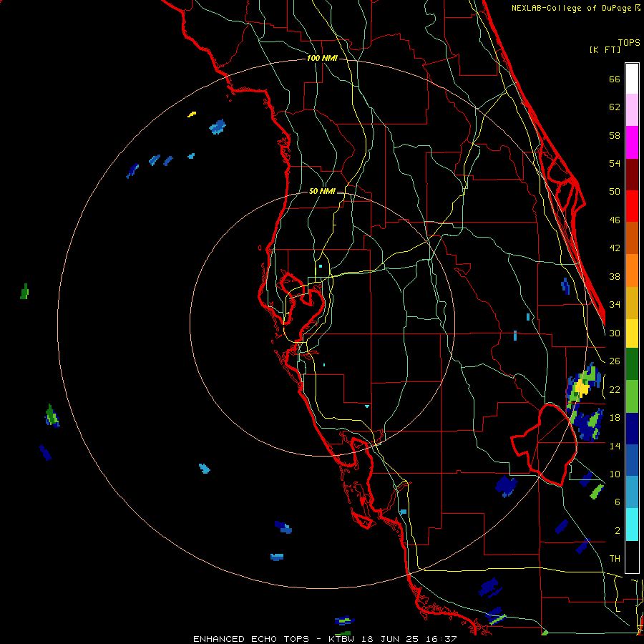Select the 54 legend value

click(x=615, y=163)
